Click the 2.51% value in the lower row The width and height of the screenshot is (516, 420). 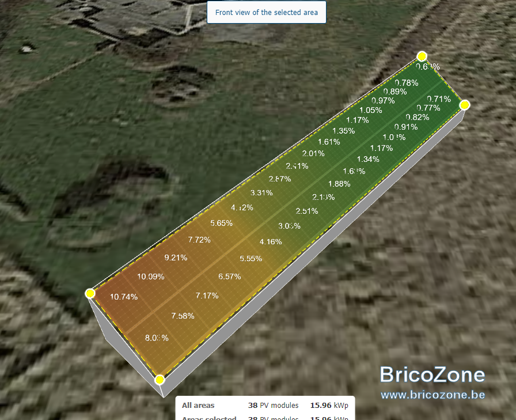(x=307, y=211)
